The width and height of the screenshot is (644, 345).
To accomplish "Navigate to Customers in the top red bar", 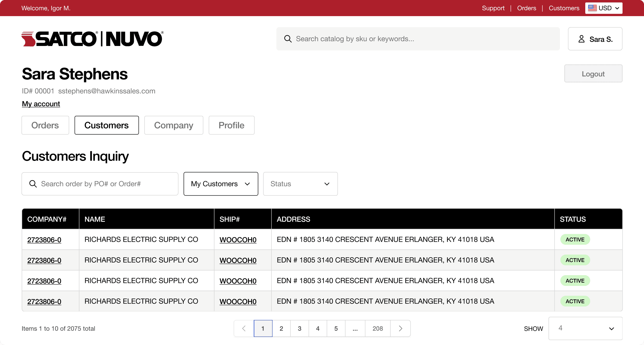I will click(x=564, y=8).
